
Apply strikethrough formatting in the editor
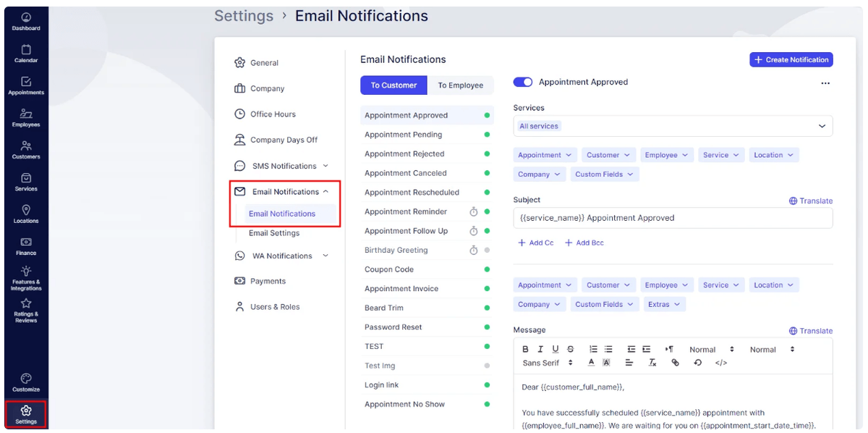(571, 349)
